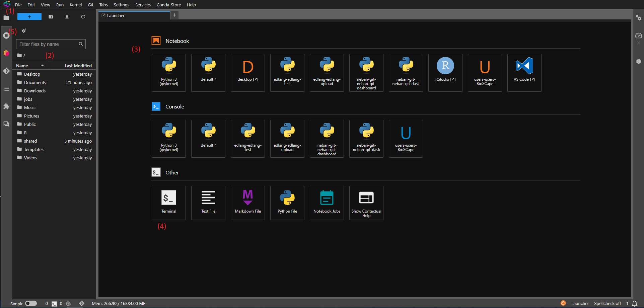The image size is (644, 308).
Task: Open the Notebook Jobs card
Action: 327,203
